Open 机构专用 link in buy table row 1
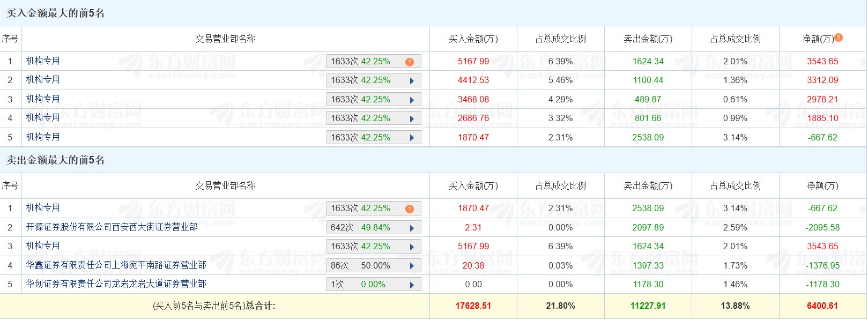868x320 pixels. (x=43, y=61)
